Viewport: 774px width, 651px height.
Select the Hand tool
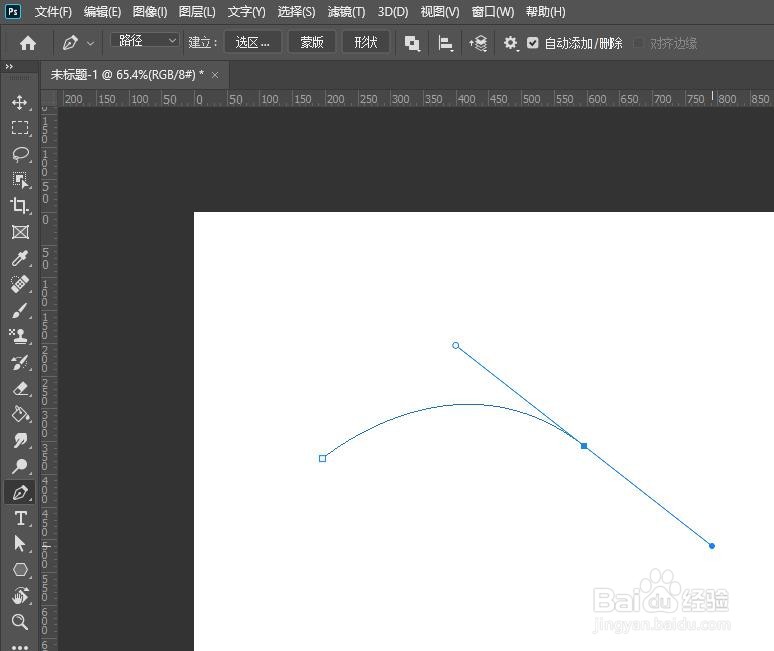[20, 596]
